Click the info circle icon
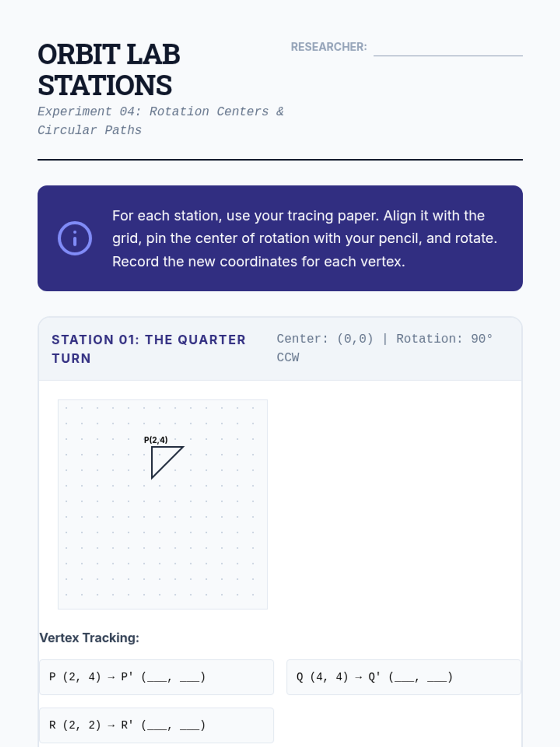The height and width of the screenshot is (747, 560). tap(75, 238)
